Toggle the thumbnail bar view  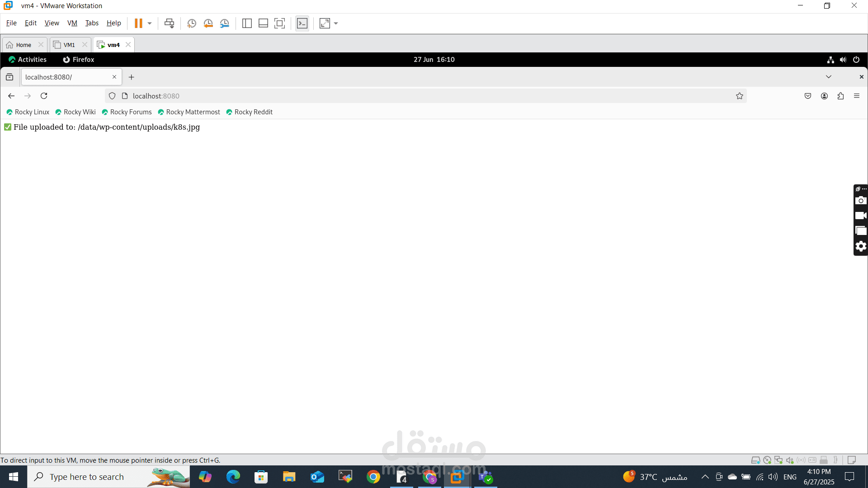(x=263, y=23)
